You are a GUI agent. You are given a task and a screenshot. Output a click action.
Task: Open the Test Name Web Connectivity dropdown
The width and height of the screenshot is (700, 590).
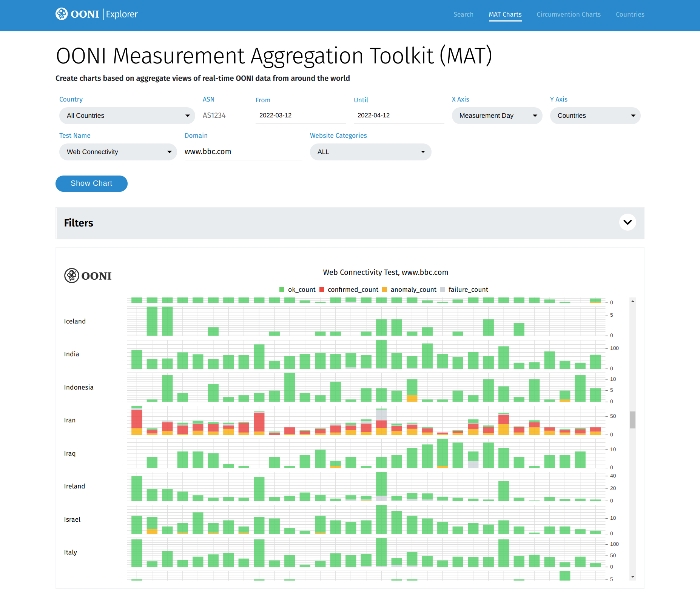(x=118, y=152)
